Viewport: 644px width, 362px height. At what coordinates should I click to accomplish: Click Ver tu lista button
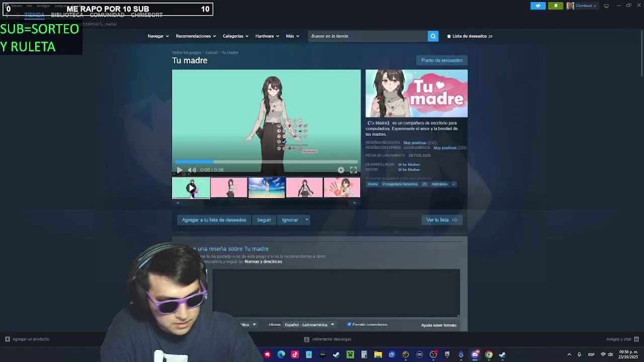click(442, 220)
